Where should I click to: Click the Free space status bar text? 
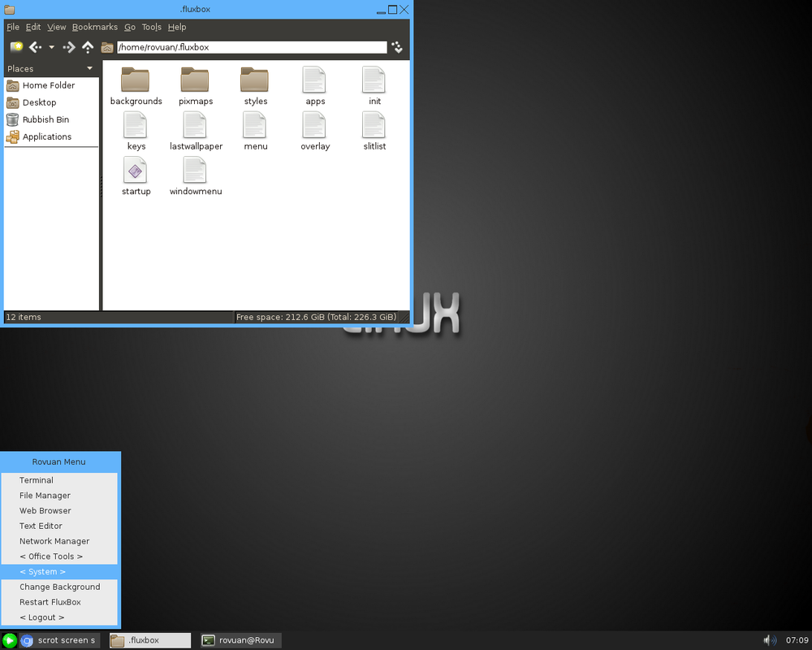pos(317,317)
